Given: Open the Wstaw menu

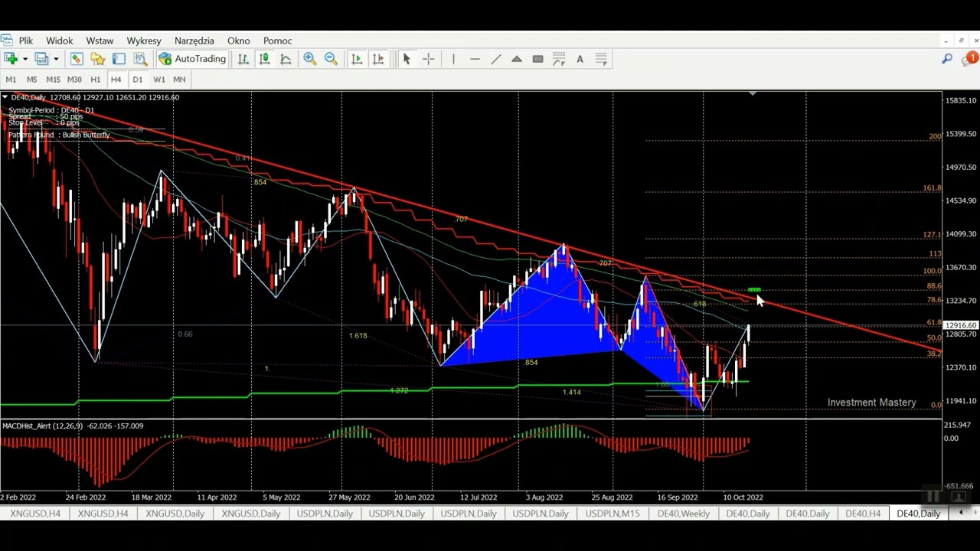Looking at the screenshot, I should click(100, 41).
